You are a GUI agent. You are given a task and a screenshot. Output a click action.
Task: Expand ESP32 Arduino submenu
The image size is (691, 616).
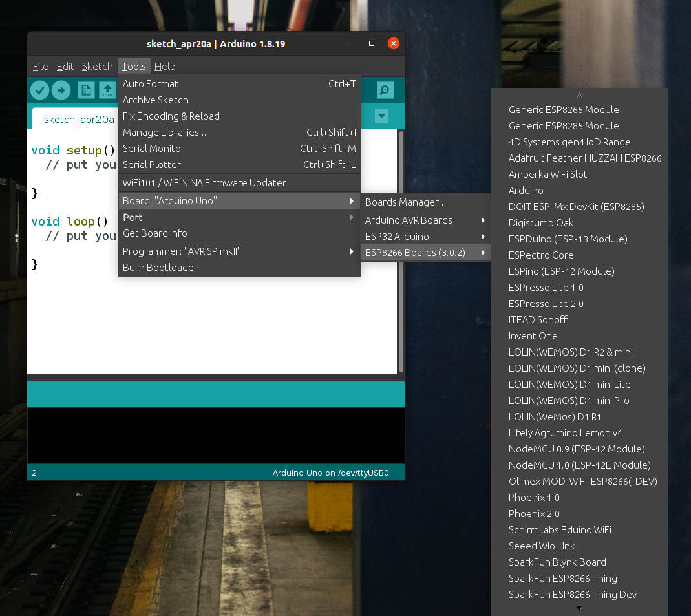(x=426, y=237)
